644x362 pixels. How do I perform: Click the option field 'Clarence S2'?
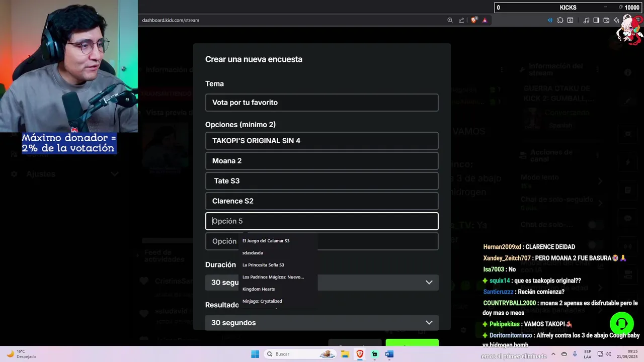coord(321,201)
